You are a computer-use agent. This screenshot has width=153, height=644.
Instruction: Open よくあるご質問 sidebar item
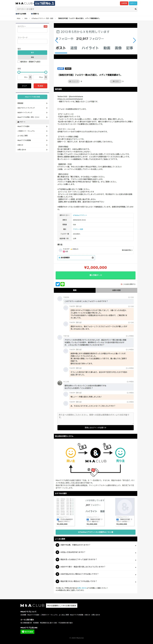pos(32,136)
